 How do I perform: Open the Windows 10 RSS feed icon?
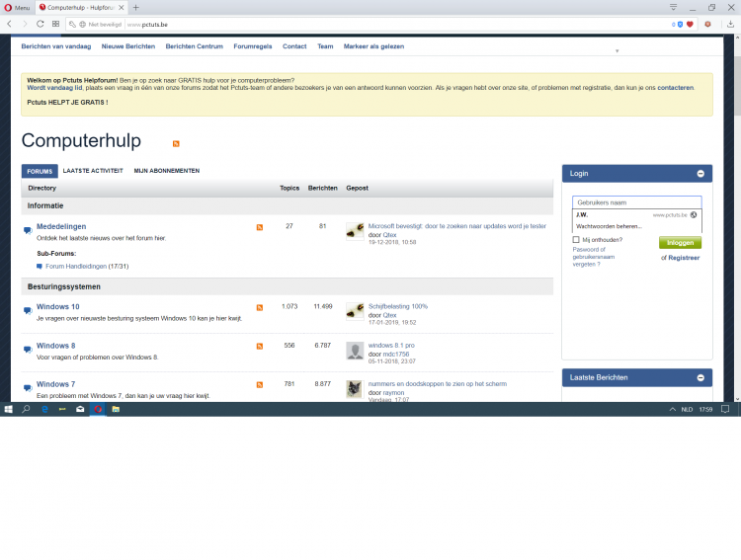click(260, 307)
